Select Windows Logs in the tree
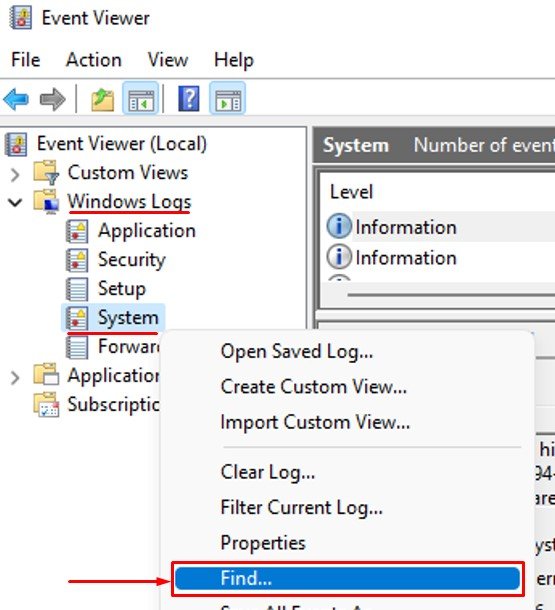555x610 pixels. [130, 202]
